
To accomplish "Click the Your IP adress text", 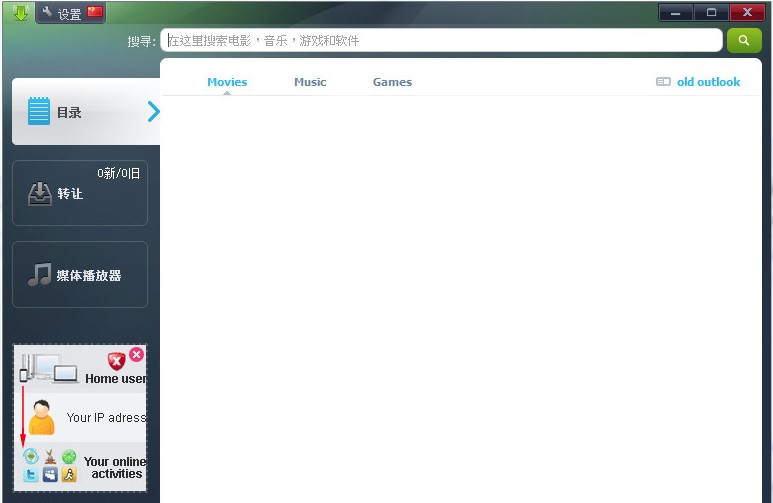I will coord(106,418).
